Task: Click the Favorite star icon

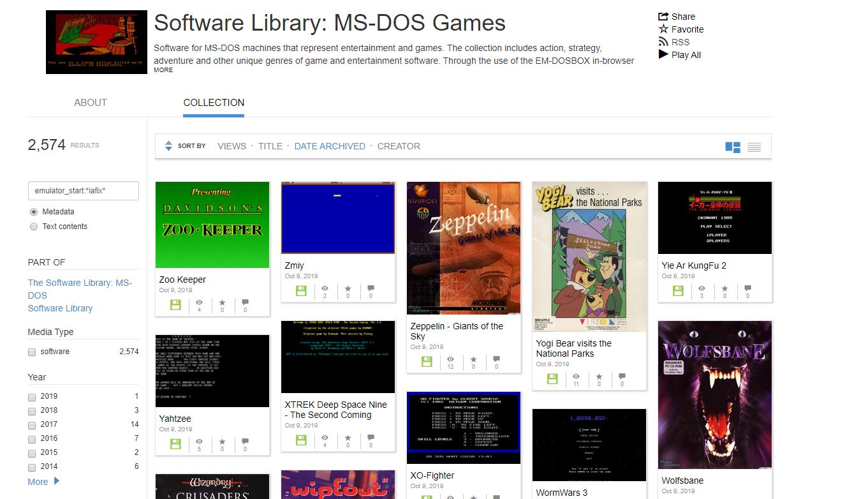Action: [x=663, y=29]
